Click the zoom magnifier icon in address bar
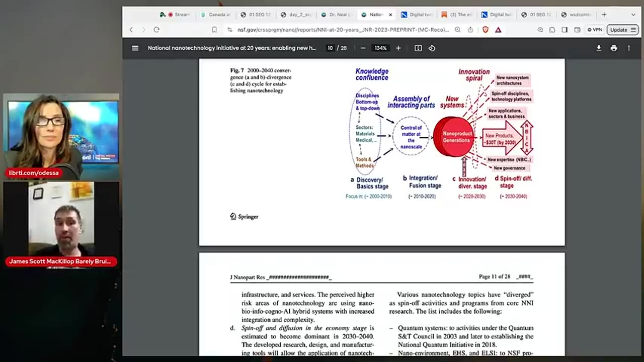 point(457,30)
